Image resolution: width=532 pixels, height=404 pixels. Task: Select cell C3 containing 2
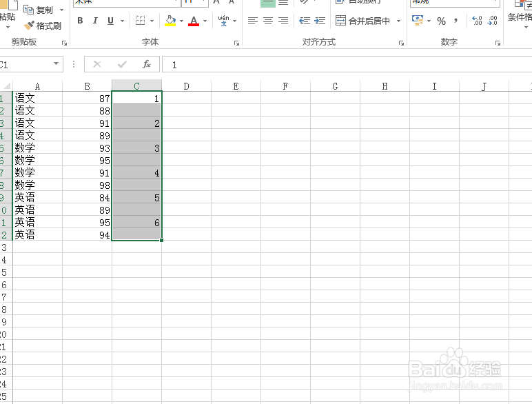[136, 123]
